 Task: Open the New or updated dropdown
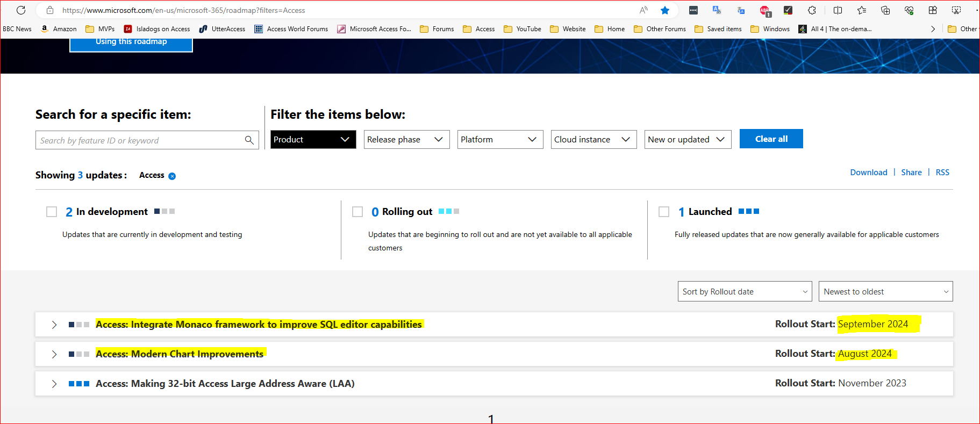[x=688, y=139]
